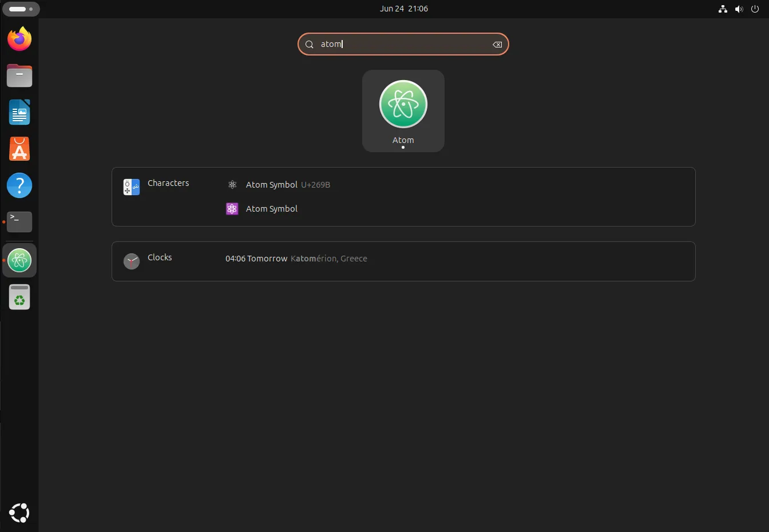The width and height of the screenshot is (769, 532).
Task: Open the Help icon in the dock
Action: (19, 185)
